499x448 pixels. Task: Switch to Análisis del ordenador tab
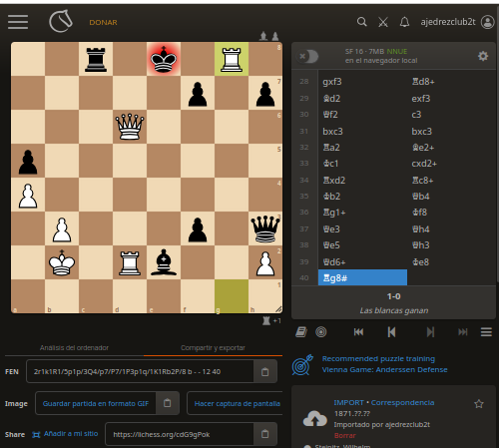(74, 348)
